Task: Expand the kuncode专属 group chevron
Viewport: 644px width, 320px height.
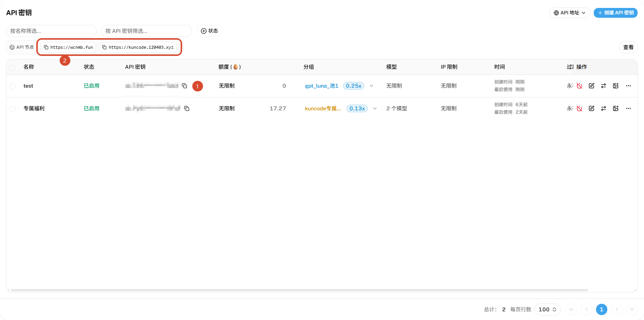Action: (x=375, y=108)
